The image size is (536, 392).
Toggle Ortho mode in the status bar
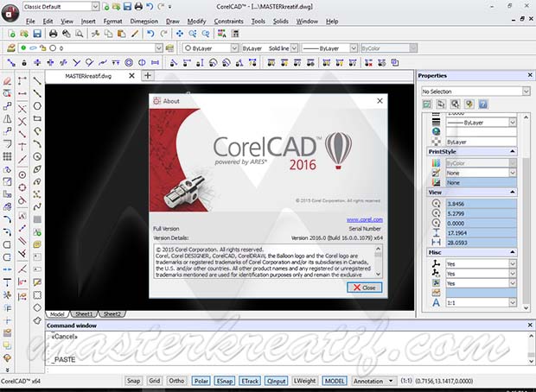click(x=176, y=380)
